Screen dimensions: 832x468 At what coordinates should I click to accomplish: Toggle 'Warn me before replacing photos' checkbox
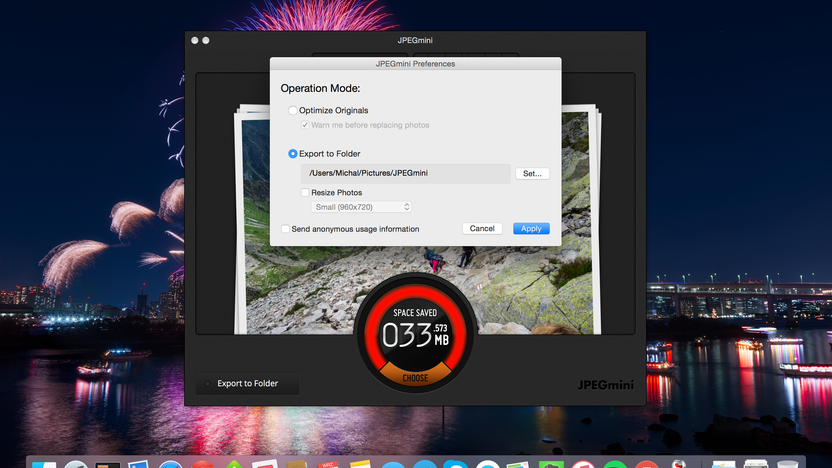pyautogui.click(x=305, y=125)
